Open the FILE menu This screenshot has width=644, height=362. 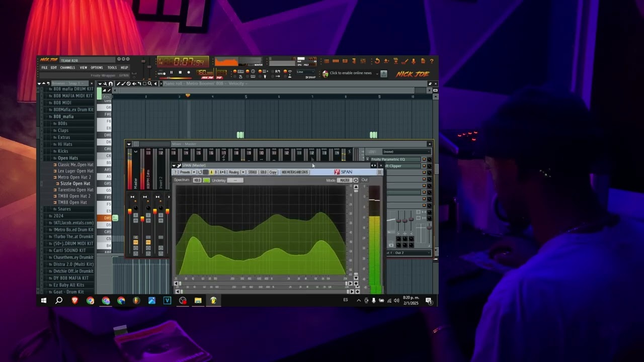44,67
